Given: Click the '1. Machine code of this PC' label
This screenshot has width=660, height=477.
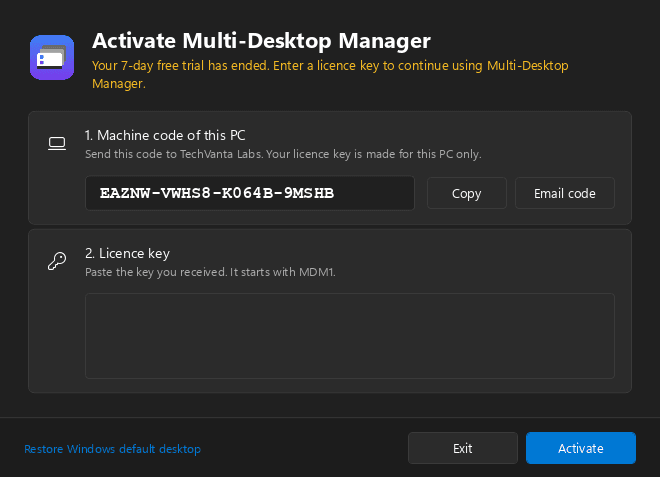Looking at the screenshot, I should (x=165, y=136).
